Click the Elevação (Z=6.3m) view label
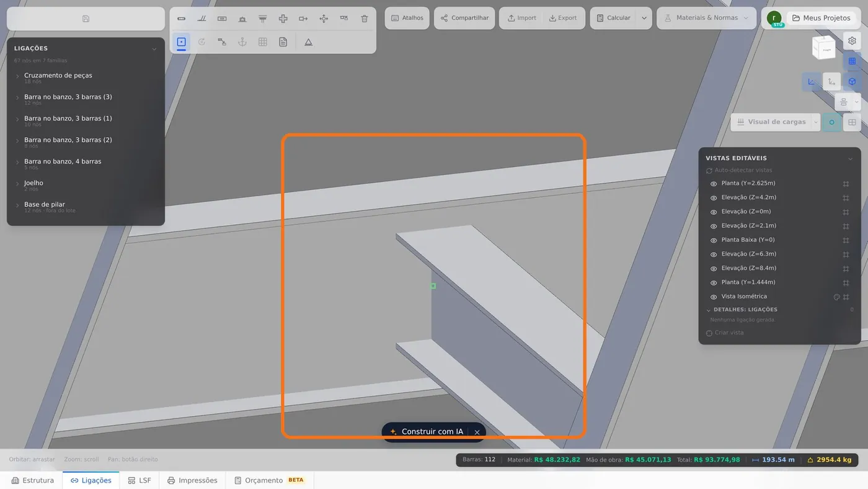Screen dimensions: 868x489 pos(748,254)
